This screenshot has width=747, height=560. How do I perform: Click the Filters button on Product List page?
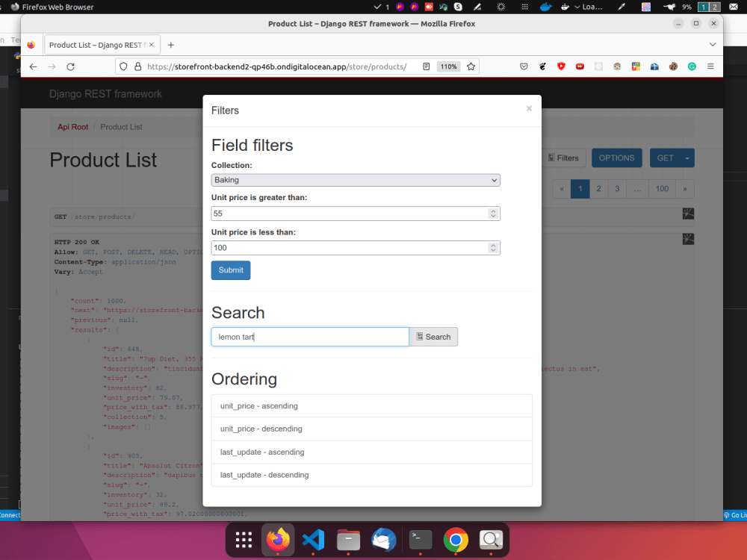click(563, 158)
